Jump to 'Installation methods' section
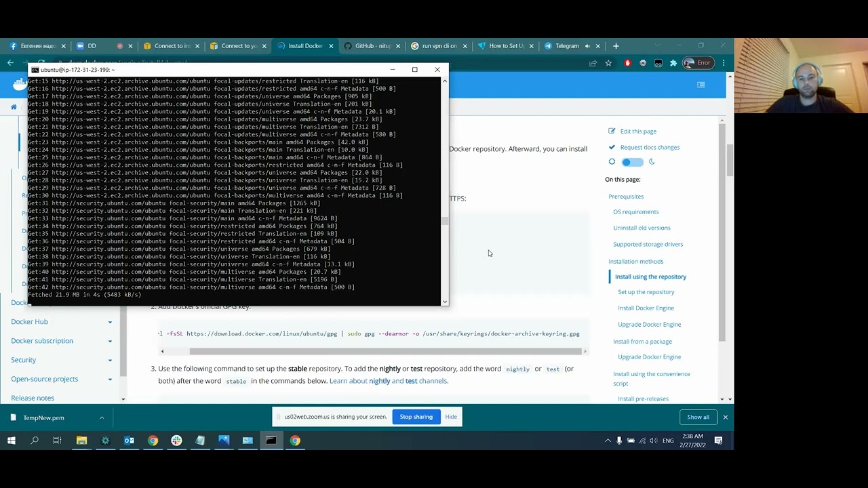868x488 pixels. pos(636,262)
